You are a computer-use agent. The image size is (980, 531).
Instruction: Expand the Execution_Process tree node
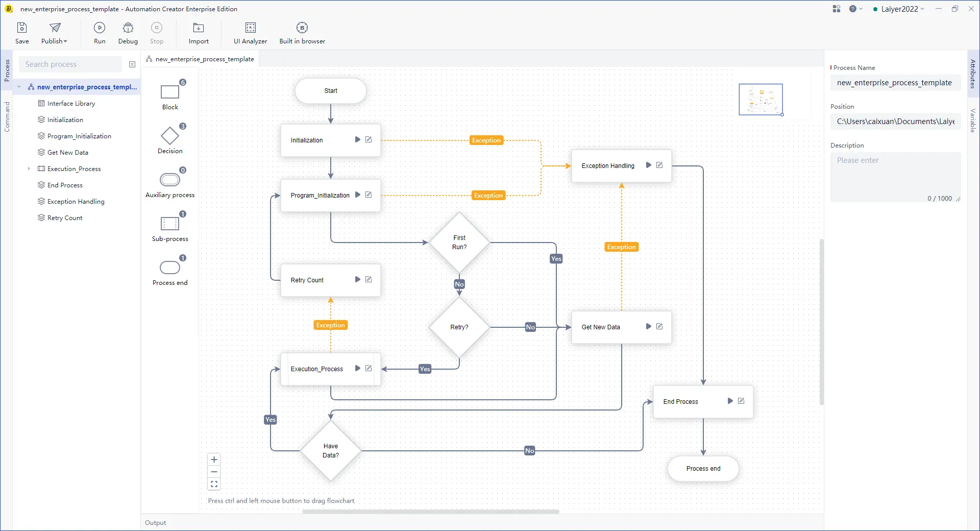click(x=29, y=168)
